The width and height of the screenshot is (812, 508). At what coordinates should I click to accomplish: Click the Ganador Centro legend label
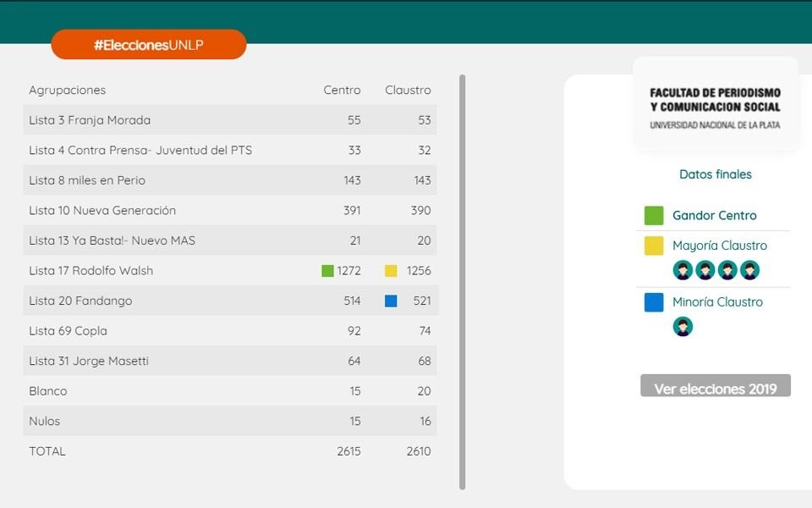(714, 215)
